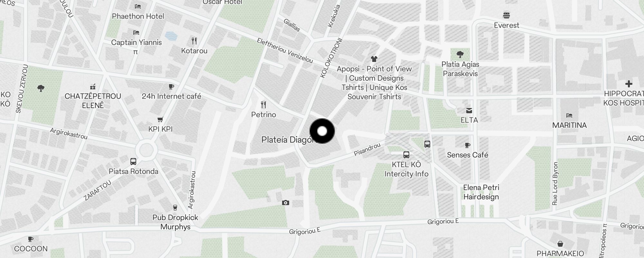Click the Elena Petri Hairdesign label
The height and width of the screenshot is (258, 644).
tap(481, 192)
